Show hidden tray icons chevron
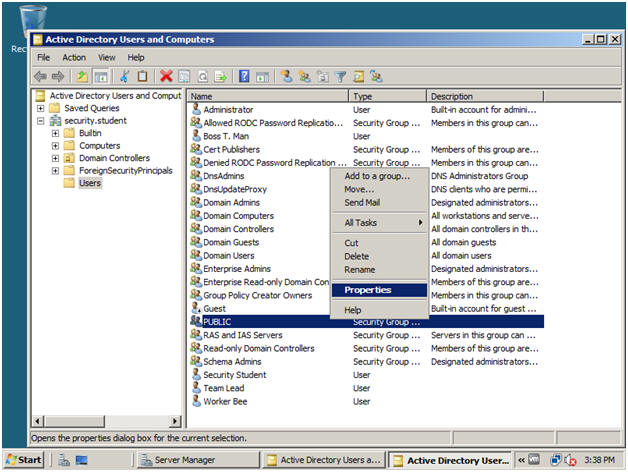Screen dimensions: 628x472 point(521,460)
